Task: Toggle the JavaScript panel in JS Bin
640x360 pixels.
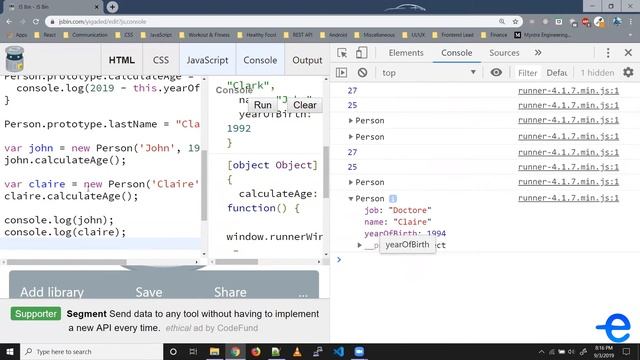Action: tap(207, 60)
